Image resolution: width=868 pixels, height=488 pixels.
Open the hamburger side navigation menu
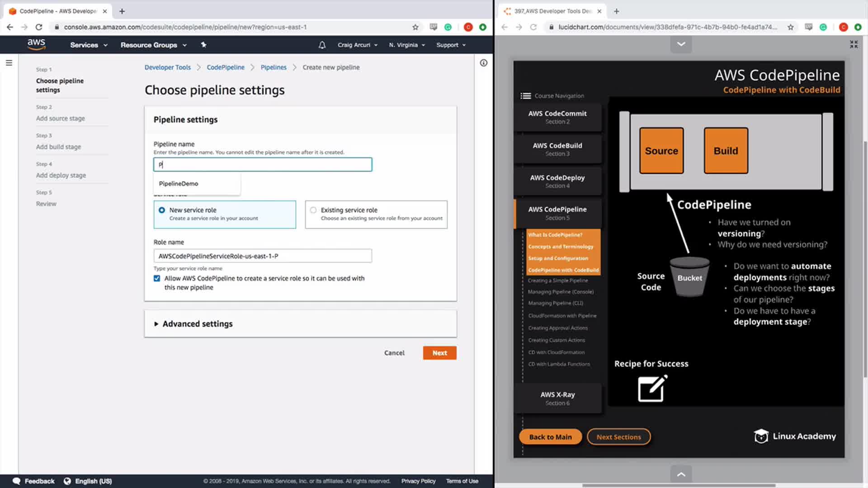[x=9, y=63]
